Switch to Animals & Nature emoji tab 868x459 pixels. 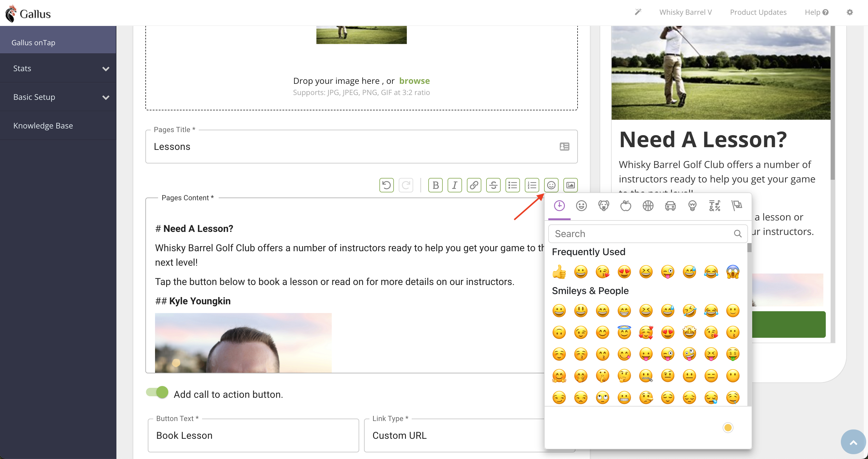pos(603,206)
